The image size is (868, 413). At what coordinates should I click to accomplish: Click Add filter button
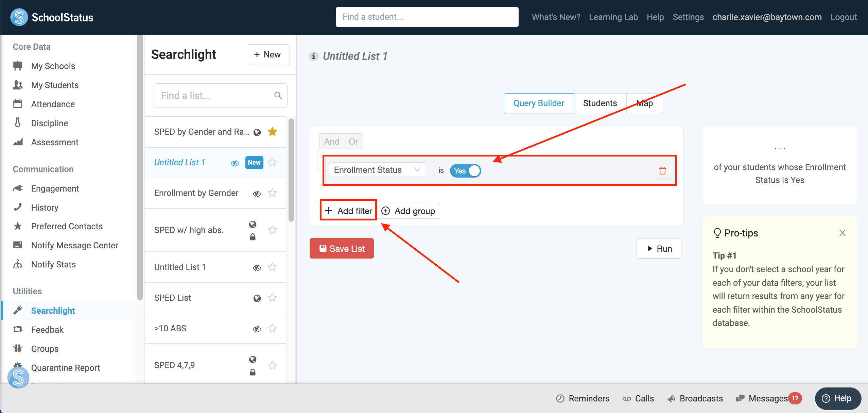tap(348, 211)
